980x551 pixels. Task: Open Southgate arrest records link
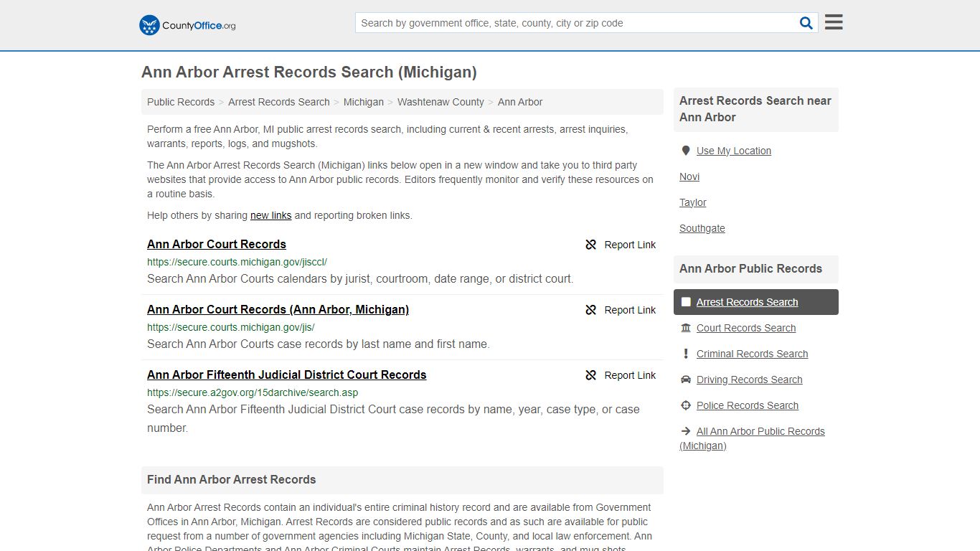(702, 228)
